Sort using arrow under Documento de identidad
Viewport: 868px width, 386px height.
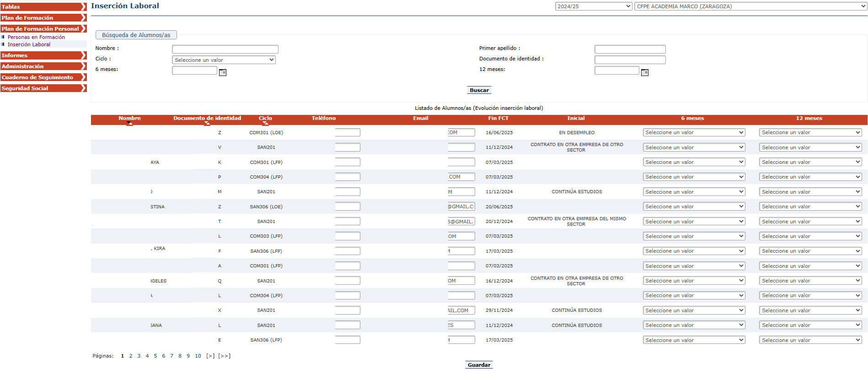[207, 123]
